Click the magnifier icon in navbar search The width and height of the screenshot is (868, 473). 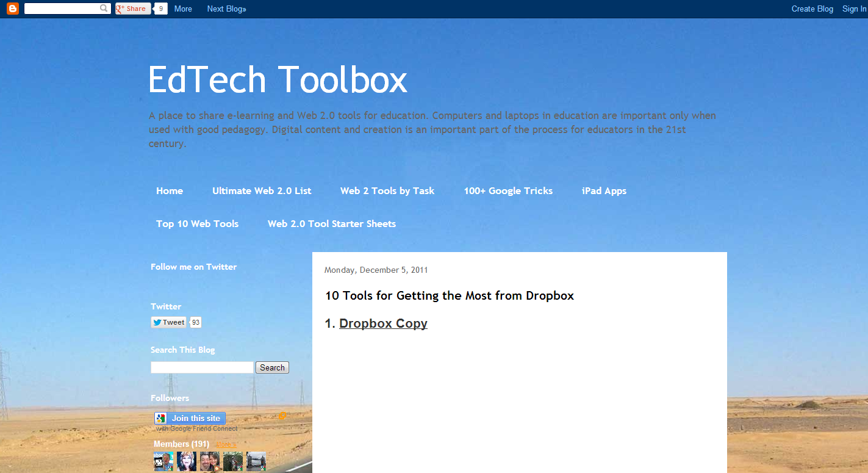(104, 9)
